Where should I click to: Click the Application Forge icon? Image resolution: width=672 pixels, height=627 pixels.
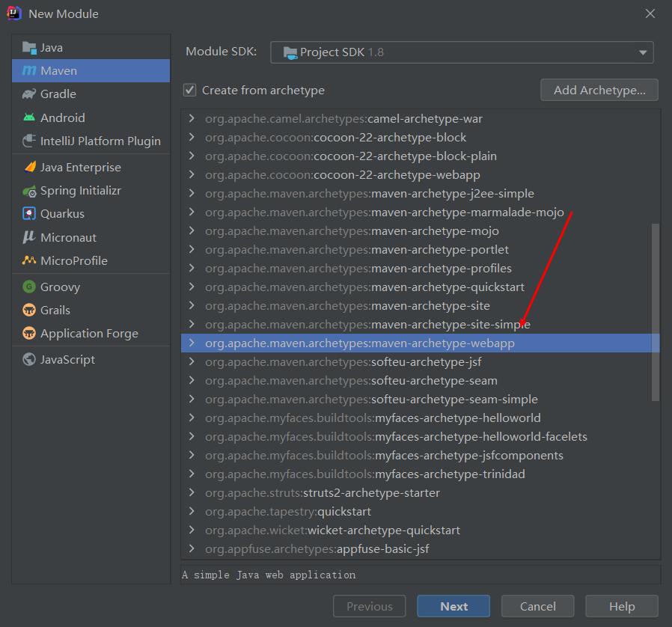29,333
